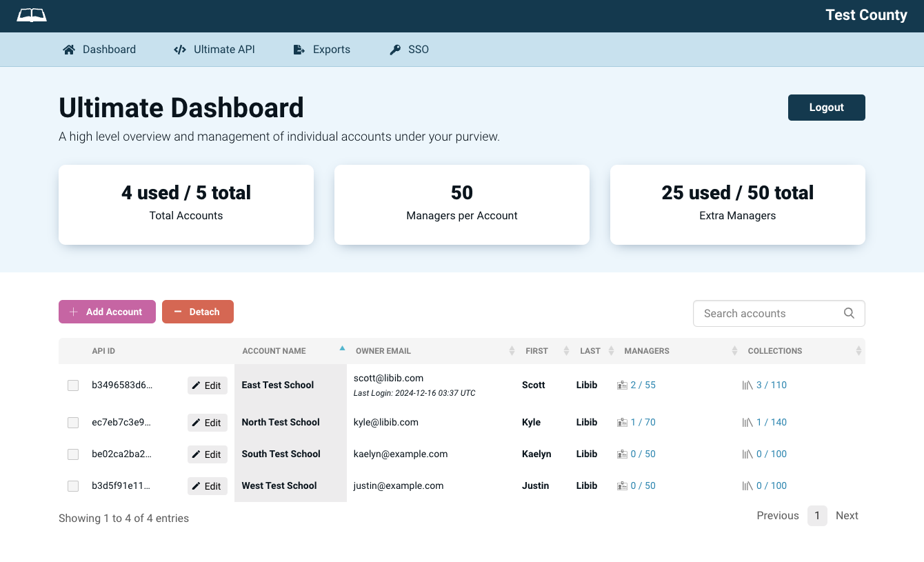Tick the West Test School row checkbox
Image resolution: width=924 pixels, height=562 pixels.
pyautogui.click(x=73, y=486)
